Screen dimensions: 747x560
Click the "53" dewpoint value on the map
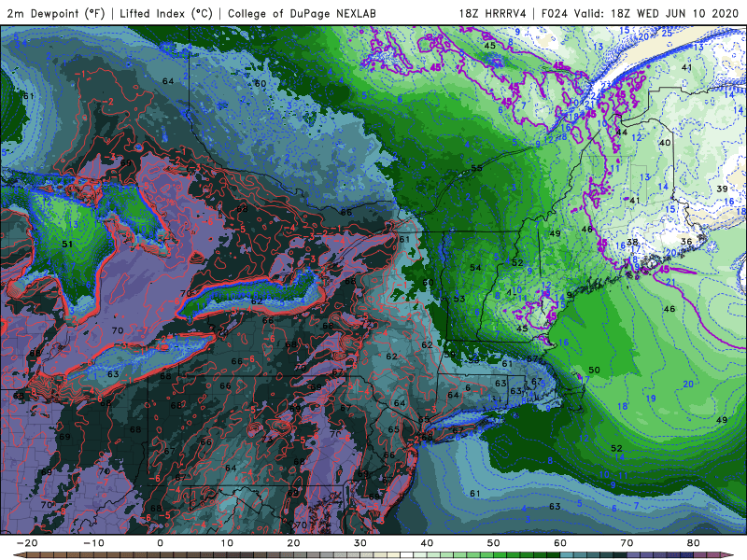pyautogui.click(x=458, y=299)
